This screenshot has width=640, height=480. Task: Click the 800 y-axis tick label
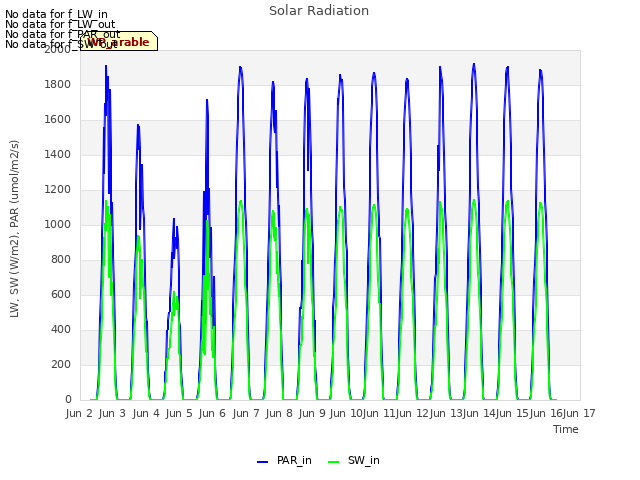point(61,259)
